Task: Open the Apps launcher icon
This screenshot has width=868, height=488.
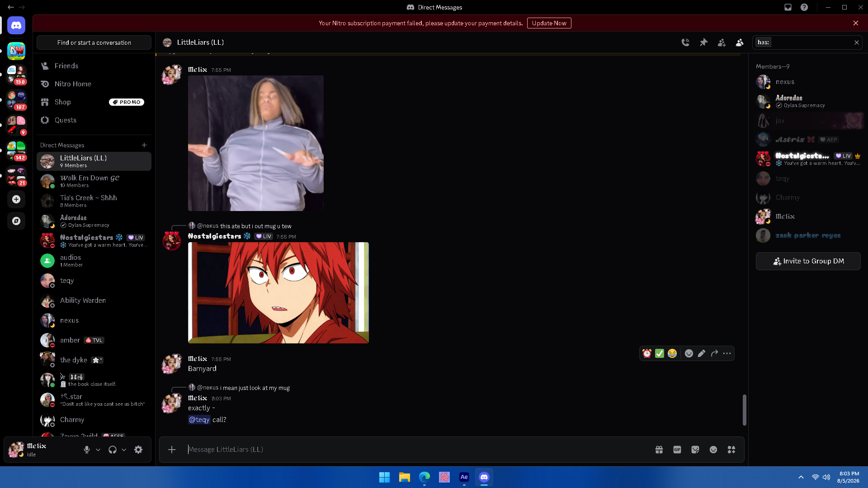Action: click(x=731, y=450)
